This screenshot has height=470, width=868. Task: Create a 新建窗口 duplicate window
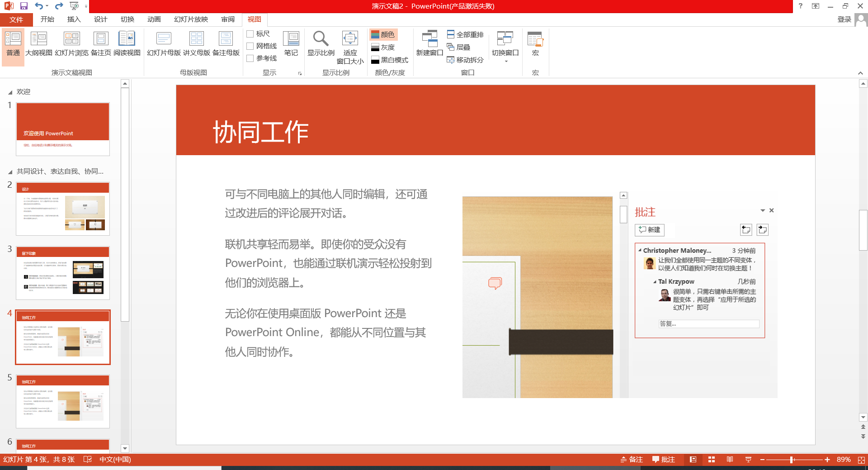[429, 44]
